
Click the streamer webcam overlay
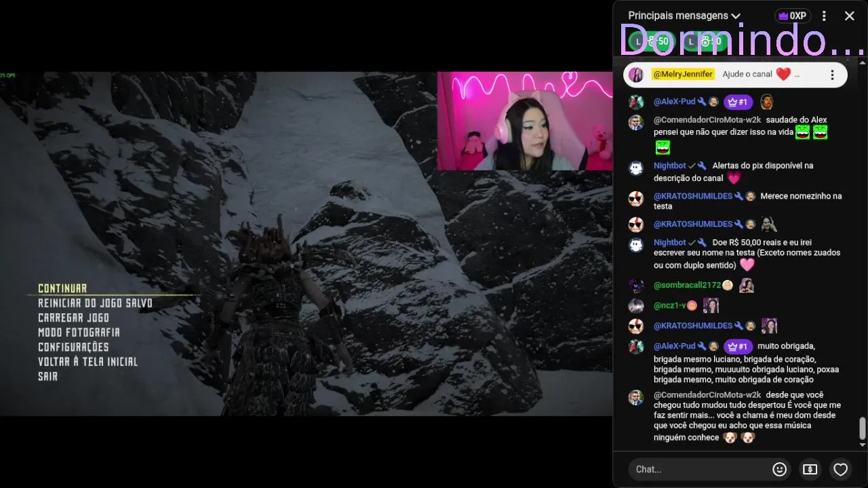(x=525, y=121)
